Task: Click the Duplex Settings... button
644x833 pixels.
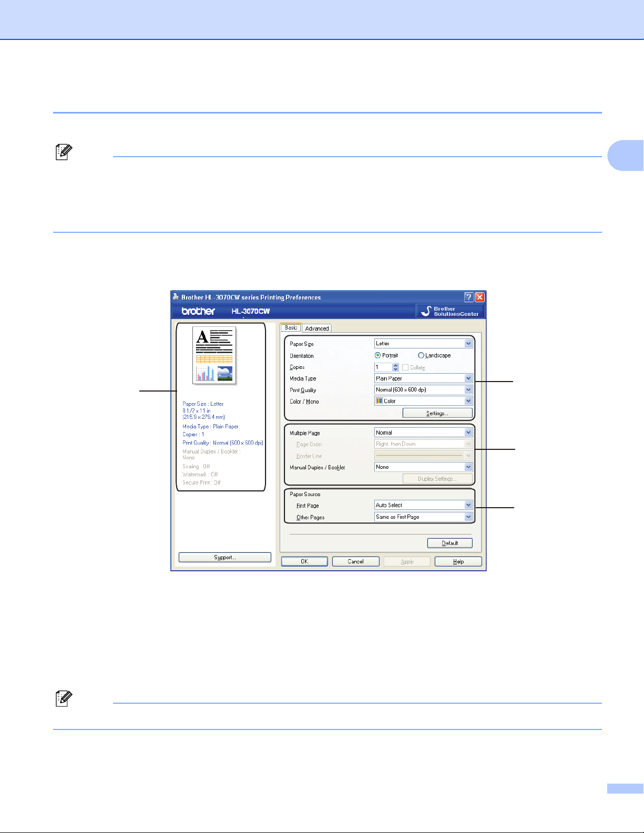Action: (x=437, y=479)
